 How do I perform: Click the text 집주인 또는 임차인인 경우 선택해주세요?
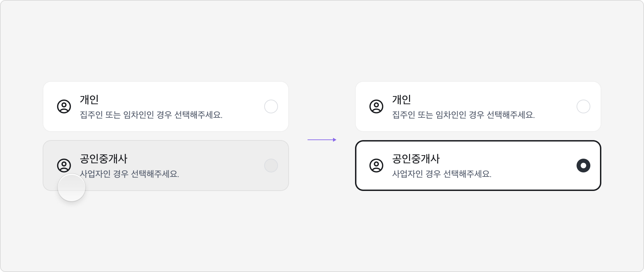pos(152,114)
